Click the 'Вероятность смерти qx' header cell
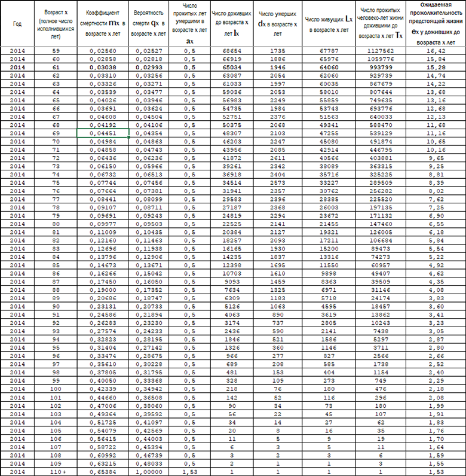 coord(149,24)
